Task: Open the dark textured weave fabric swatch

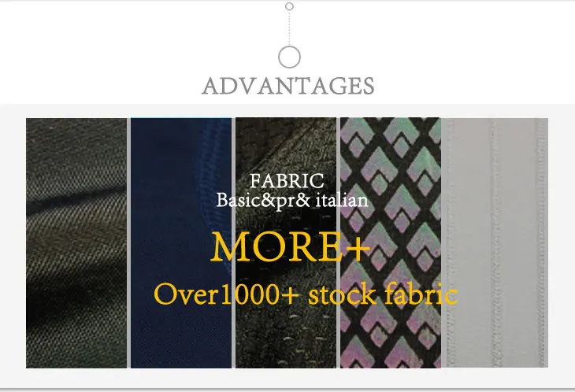Action: click(286, 243)
